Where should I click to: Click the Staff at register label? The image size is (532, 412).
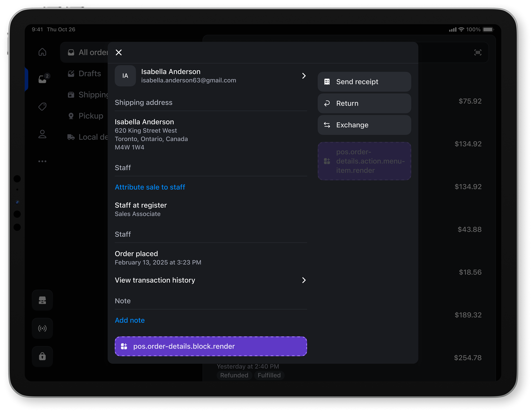pyautogui.click(x=140, y=205)
